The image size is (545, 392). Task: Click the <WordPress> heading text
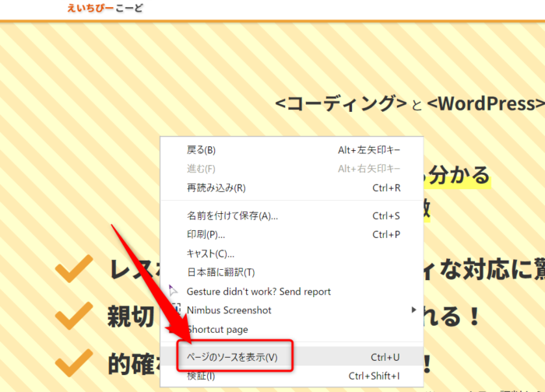click(484, 103)
